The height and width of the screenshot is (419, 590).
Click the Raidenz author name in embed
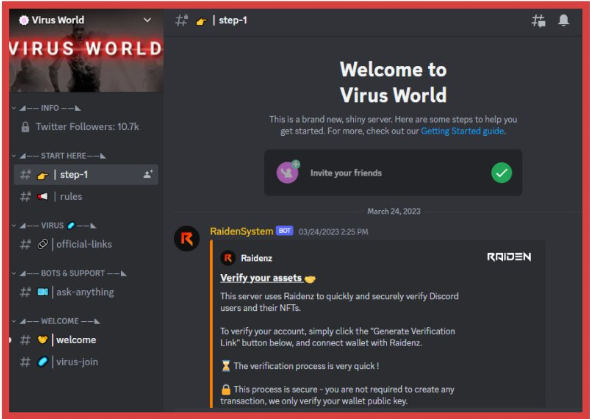point(256,258)
